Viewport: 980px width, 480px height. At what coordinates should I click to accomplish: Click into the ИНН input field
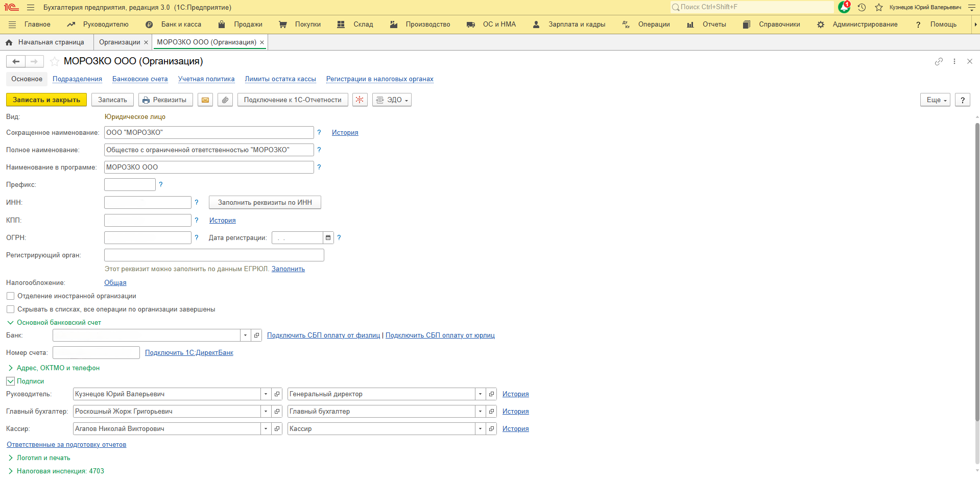click(148, 203)
